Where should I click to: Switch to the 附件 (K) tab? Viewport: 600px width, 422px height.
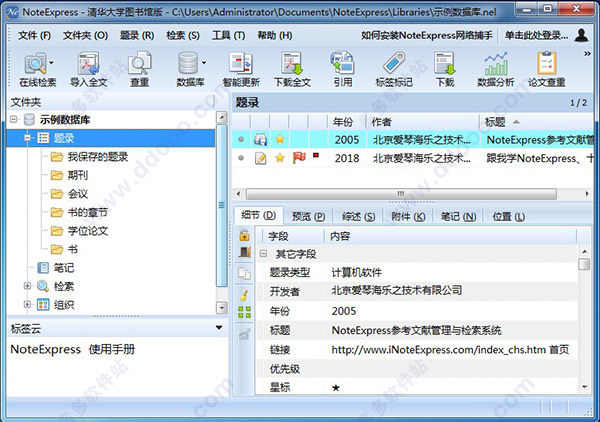point(408,217)
